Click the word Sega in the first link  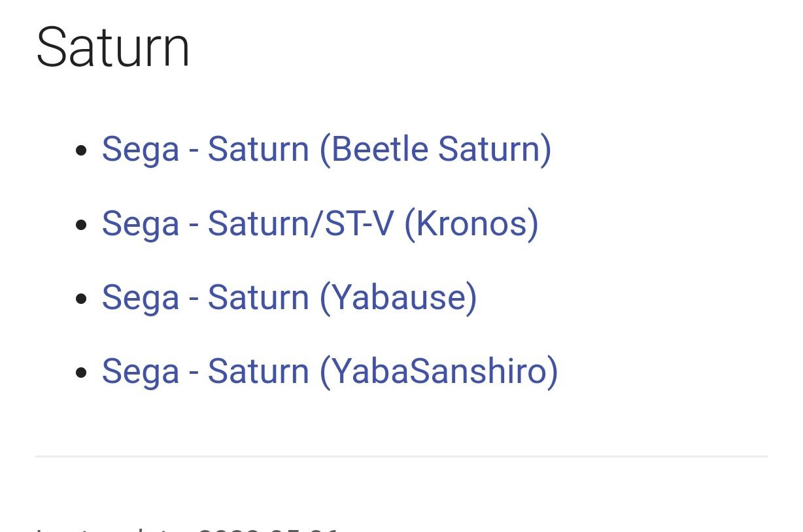[141, 150]
